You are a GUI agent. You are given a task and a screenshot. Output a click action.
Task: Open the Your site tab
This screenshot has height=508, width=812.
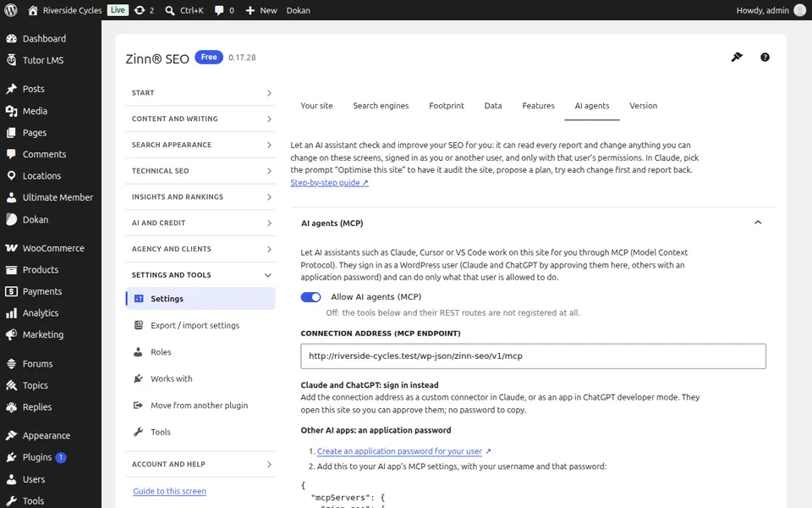[316, 106]
